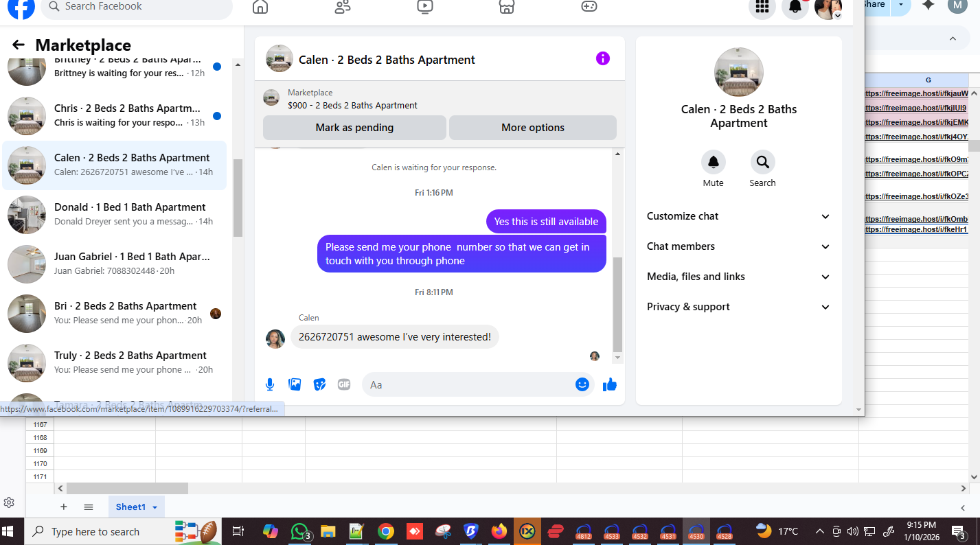Open the emoji picker in message box
Screen dimensions: 980x545
pyautogui.click(x=582, y=384)
